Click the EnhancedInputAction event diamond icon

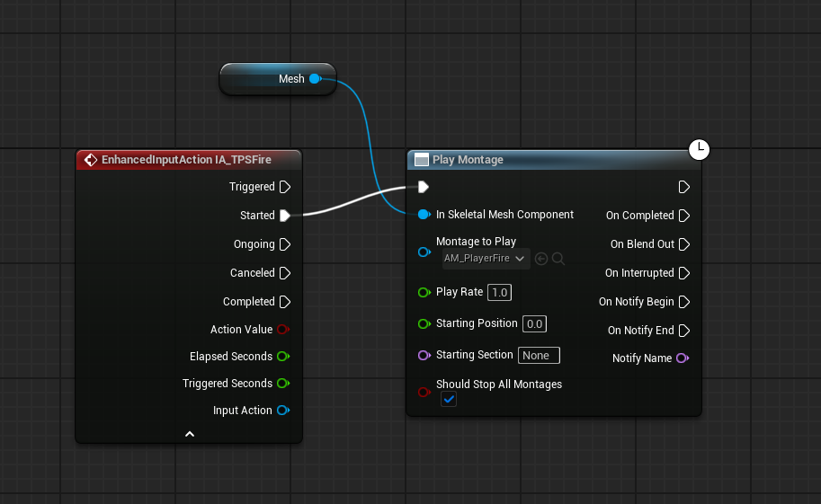pos(91,160)
